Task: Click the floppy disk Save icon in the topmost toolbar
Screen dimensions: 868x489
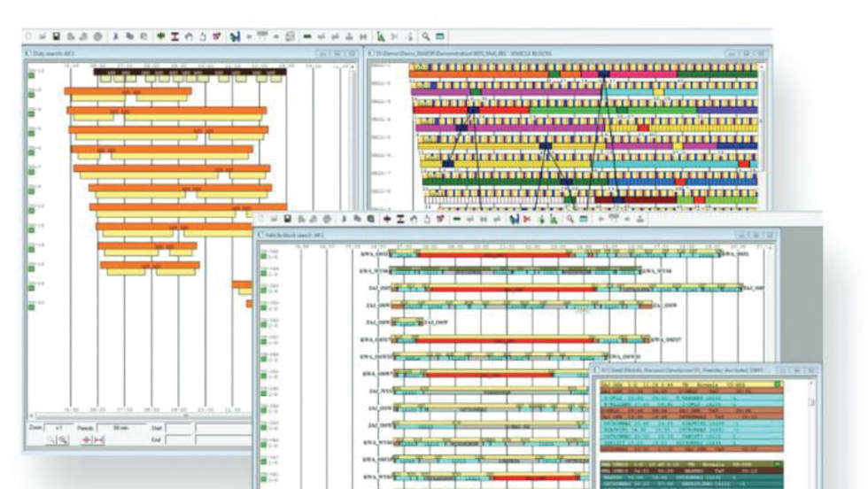Action: (x=57, y=36)
